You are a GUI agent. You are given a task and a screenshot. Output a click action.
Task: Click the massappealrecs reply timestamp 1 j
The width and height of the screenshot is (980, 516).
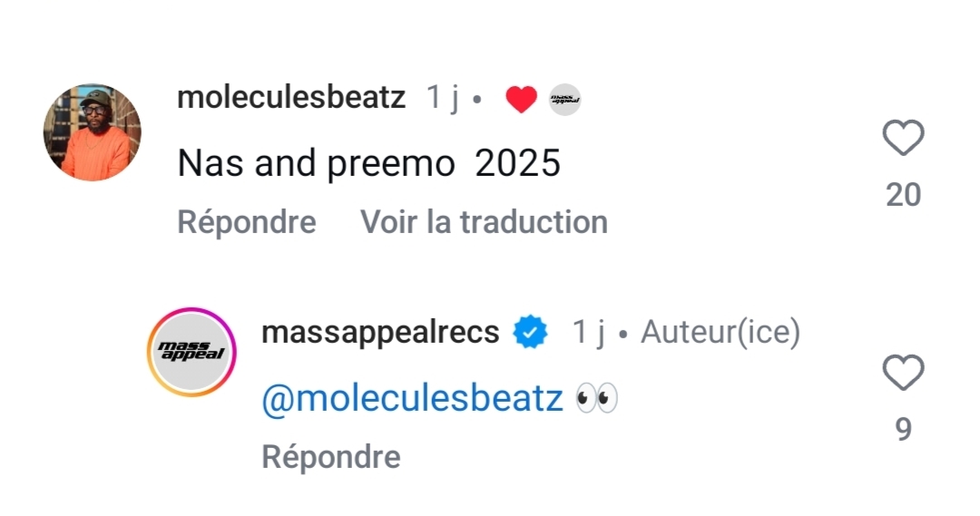click(588, 333)
